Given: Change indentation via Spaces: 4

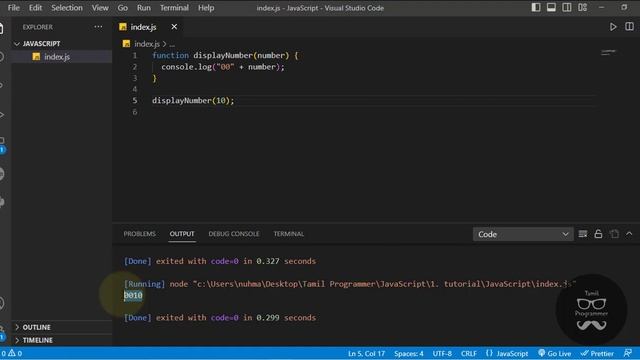Looking at the screenshot, I should click(x=409, y=353).
